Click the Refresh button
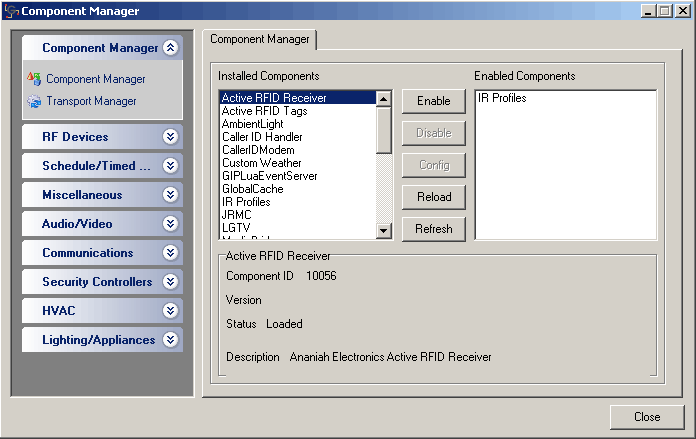Screen dimensions: 696x439 (433, 229)
